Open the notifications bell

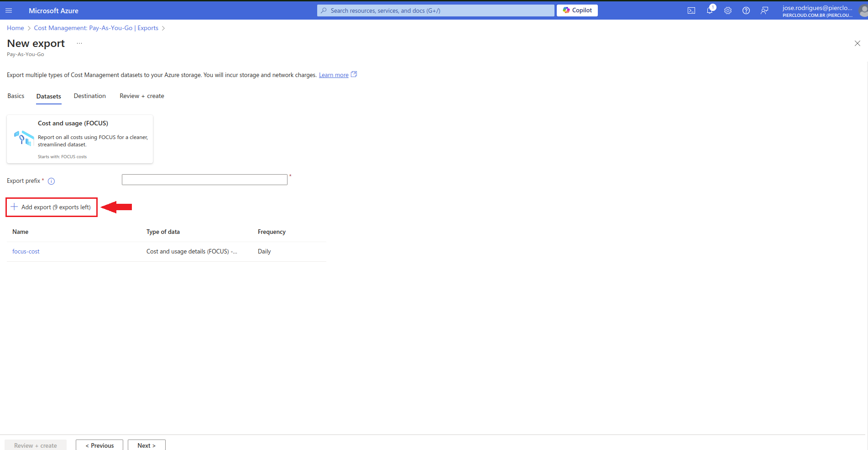point(710,10)
